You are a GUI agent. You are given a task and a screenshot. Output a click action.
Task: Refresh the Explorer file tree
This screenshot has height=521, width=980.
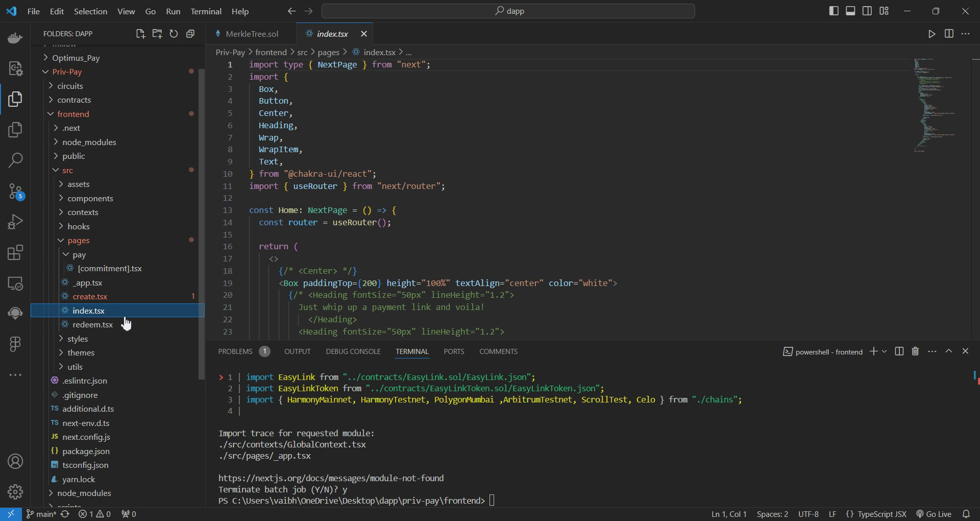point(174,34)
